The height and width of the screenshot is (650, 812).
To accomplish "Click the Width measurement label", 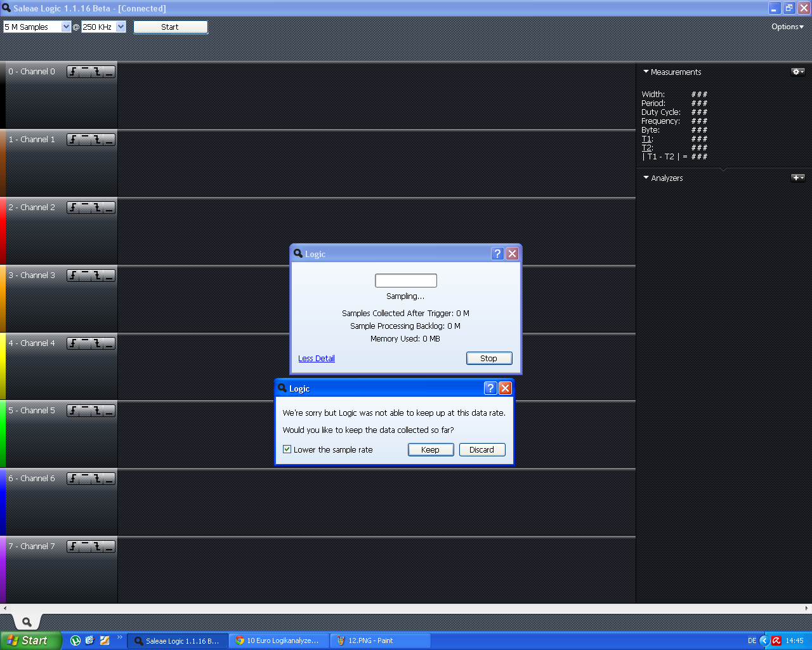I will coord(653,95).
